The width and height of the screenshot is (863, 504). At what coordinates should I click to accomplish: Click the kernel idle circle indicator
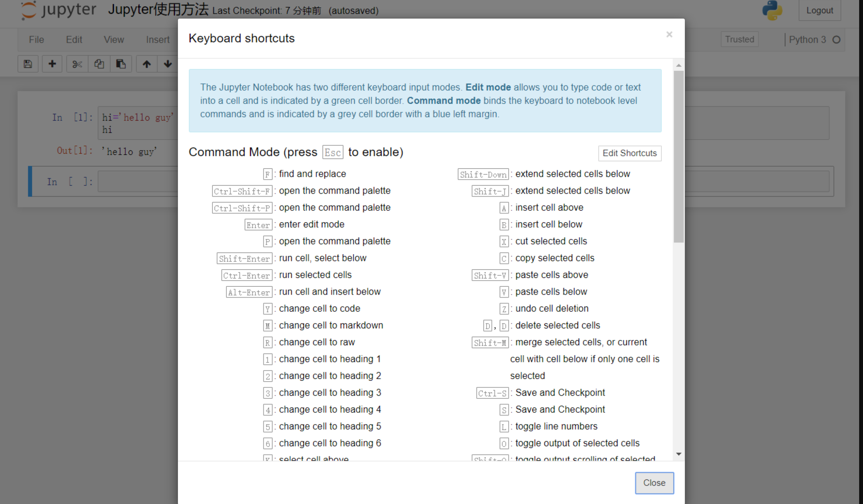pos(836,40)
